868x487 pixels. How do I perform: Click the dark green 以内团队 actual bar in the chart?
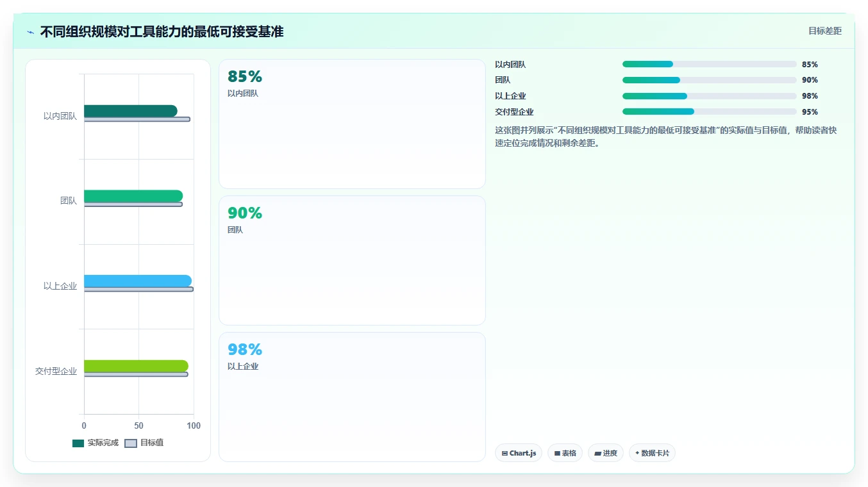point(131,111)
